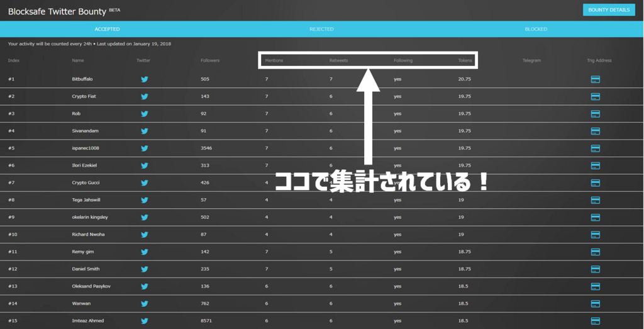Switch to the REJECTED tab
Viewport: 644px width, 329px height.
click(321, 29)
